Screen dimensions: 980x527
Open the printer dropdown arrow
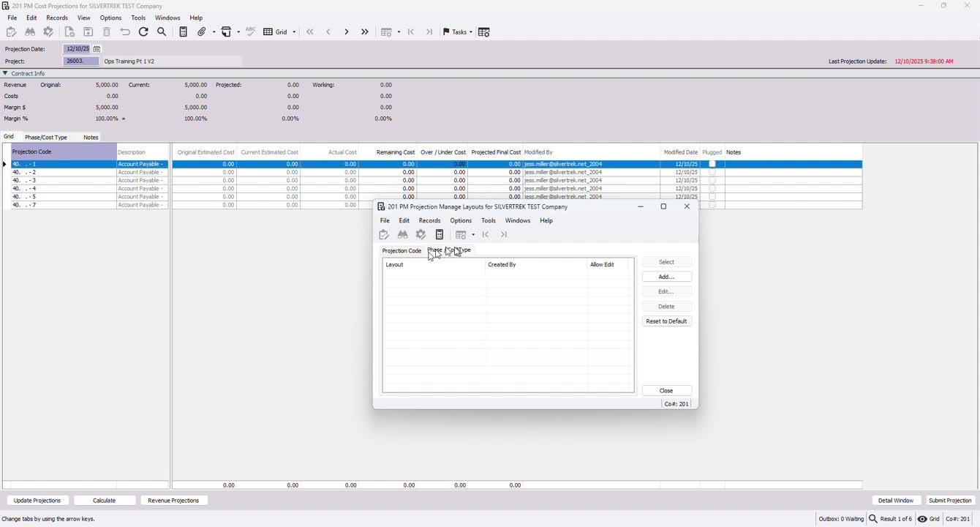click(x=238, y=32)
